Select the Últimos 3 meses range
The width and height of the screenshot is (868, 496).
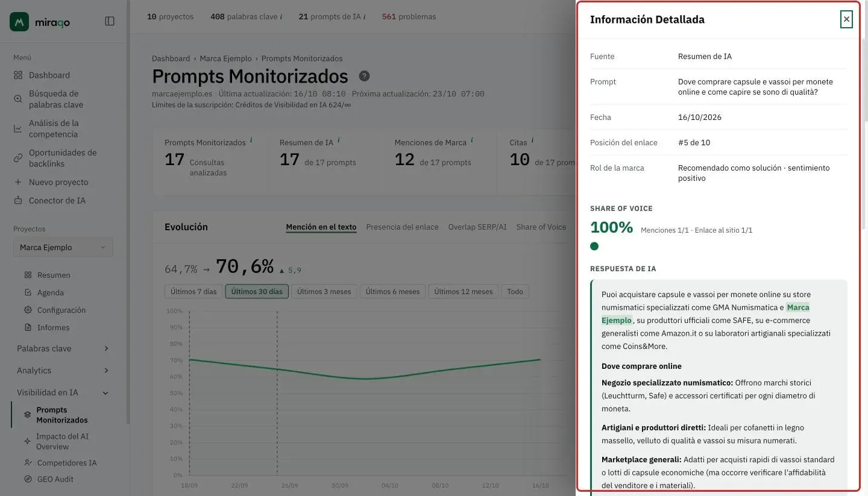(x=324, y=292)
